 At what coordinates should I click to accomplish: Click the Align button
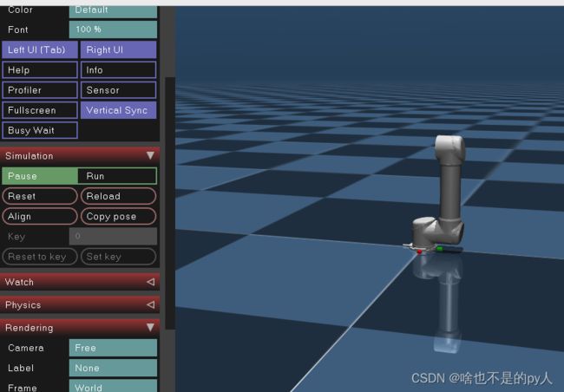point(40,216)
